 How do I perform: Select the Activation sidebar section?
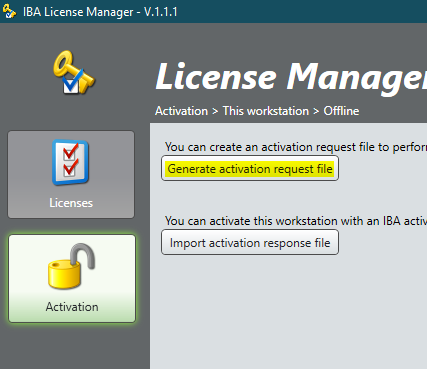tap(72, 278)
